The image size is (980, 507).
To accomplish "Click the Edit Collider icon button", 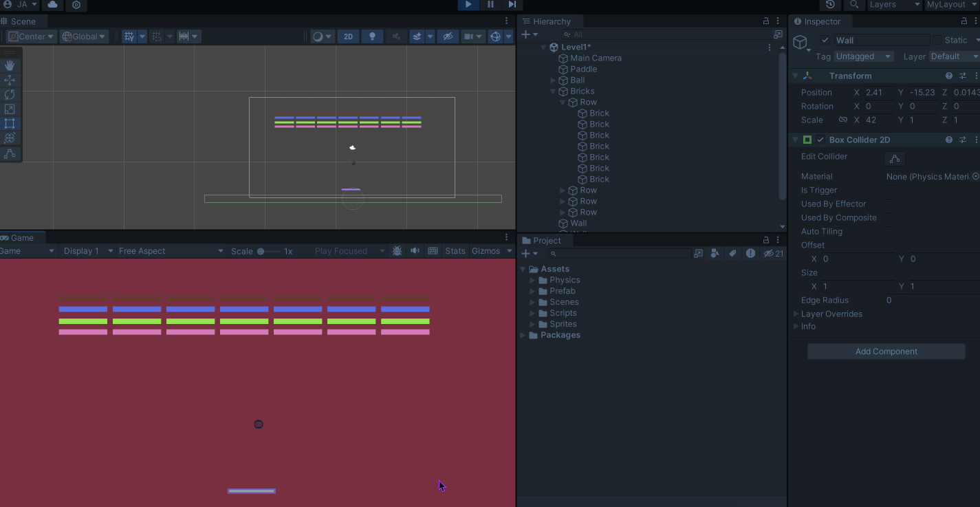I will tap(894, 159).
